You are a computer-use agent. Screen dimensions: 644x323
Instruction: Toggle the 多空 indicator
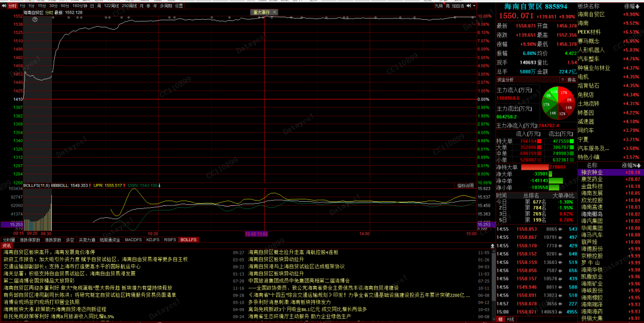(x=70, y=239)
